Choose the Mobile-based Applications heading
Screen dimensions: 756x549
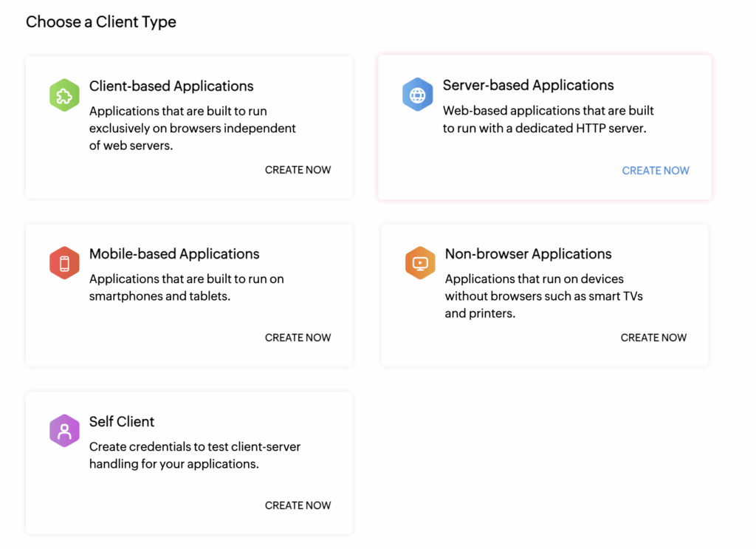coord(174,254)
